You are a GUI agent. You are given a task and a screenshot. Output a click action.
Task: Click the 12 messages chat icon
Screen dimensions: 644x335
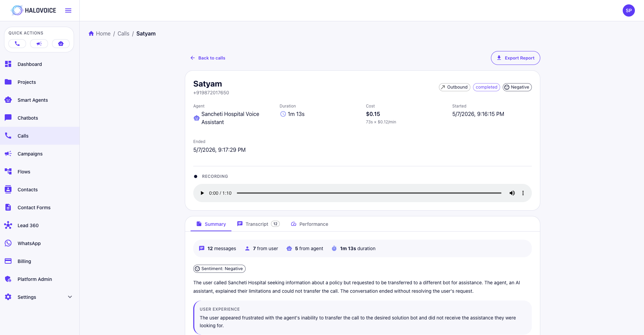coord(202,248)
